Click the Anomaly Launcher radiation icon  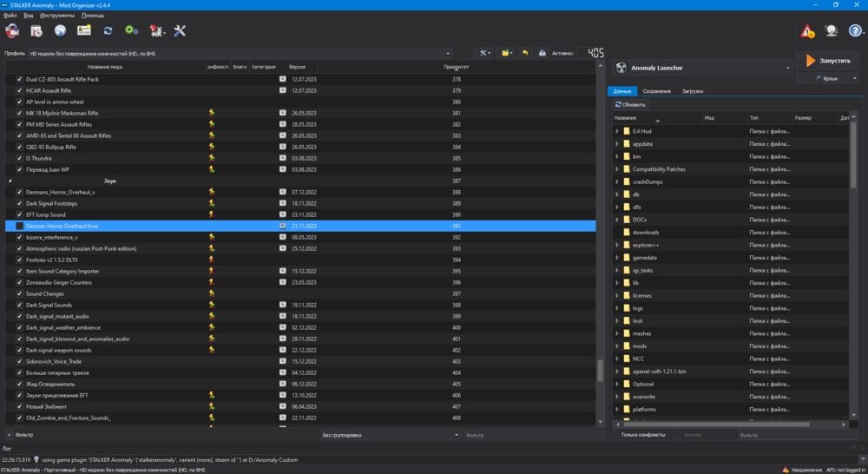point(621,68)
